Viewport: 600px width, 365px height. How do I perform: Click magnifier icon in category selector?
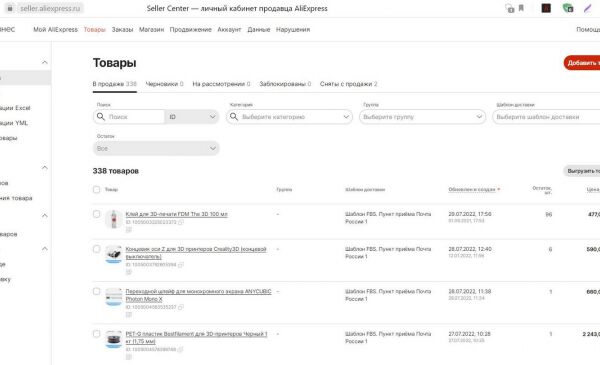tap(234, 117)
